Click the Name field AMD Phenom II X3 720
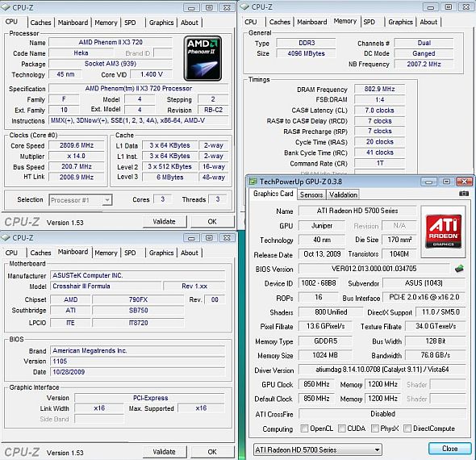The image size is (476, 460). tap(111, 42)
